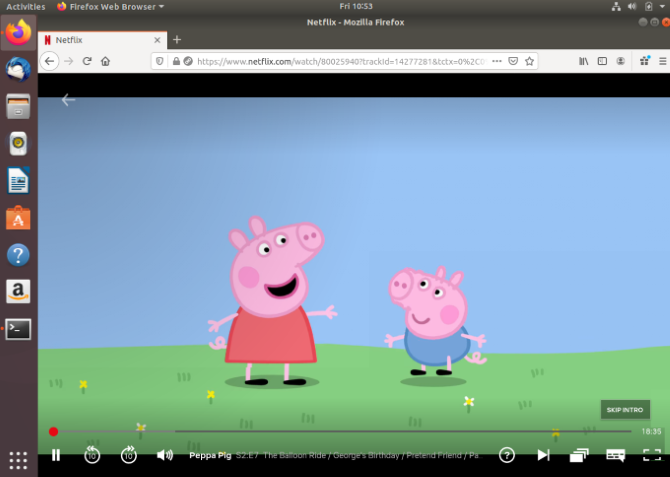Open Firefox Web Browser app menu
670x477 pixels.
pyautogui.click(x=111, y=6)
